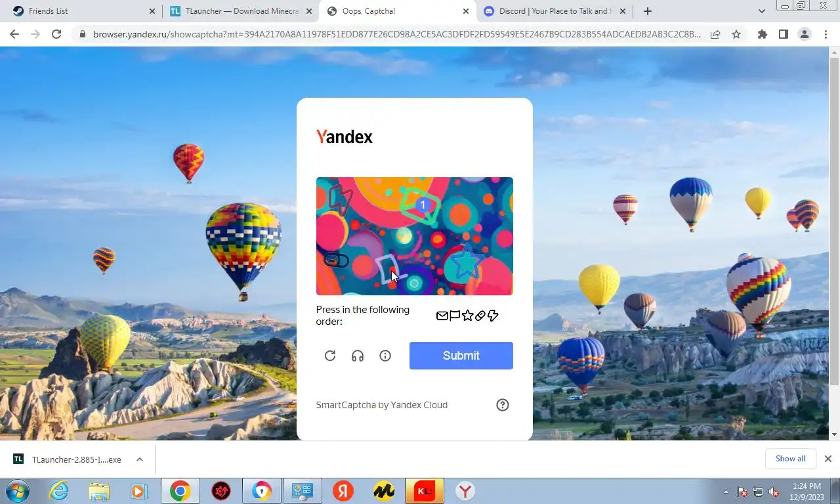
Task: Go forward in browser history
Action: tap(35, 34)
